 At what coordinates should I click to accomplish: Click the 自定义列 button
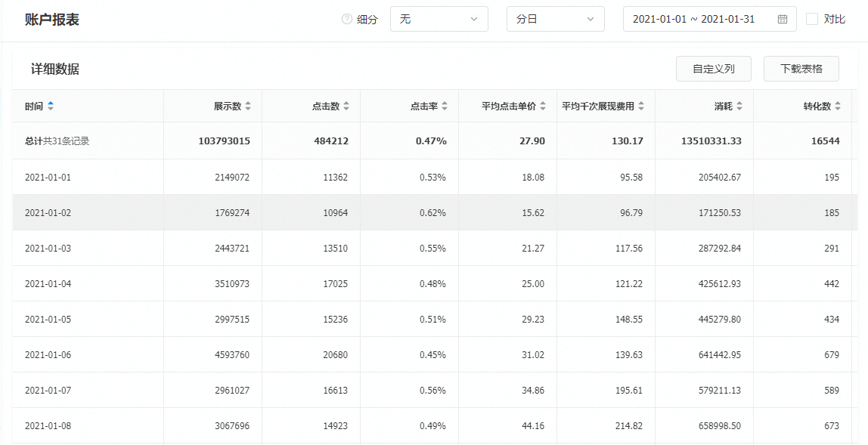[713, 68]
